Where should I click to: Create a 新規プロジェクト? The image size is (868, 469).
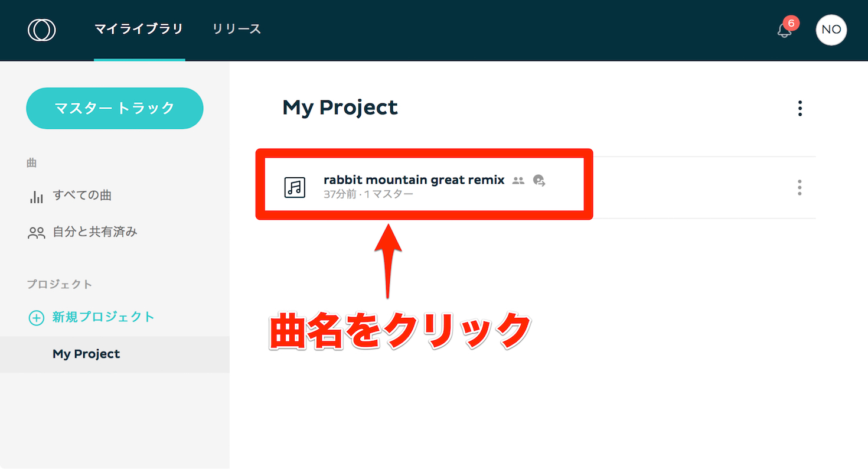pyautogui.click(x=103, y=317)
